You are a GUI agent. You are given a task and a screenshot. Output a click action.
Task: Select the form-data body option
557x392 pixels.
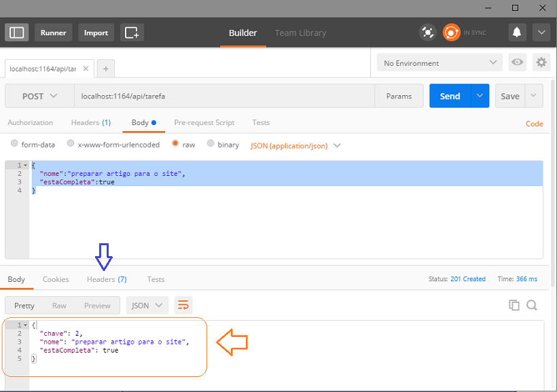tap(15, 144)
